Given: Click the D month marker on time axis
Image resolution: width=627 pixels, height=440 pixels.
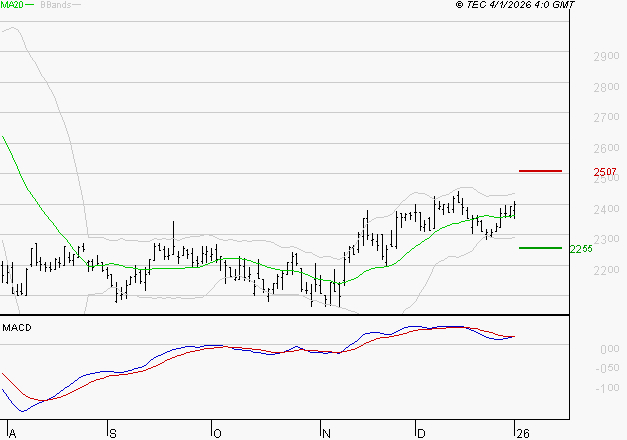Looking at the screenshot, I should click(x=421, y=434).
